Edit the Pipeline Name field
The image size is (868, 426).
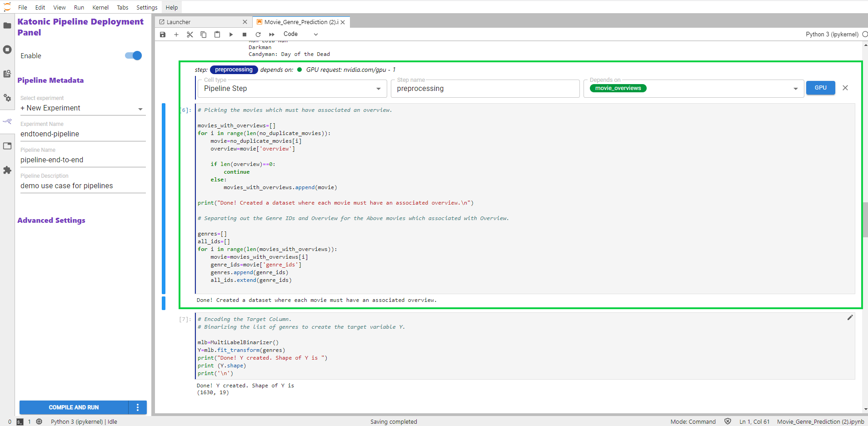(x=83, y=160)
